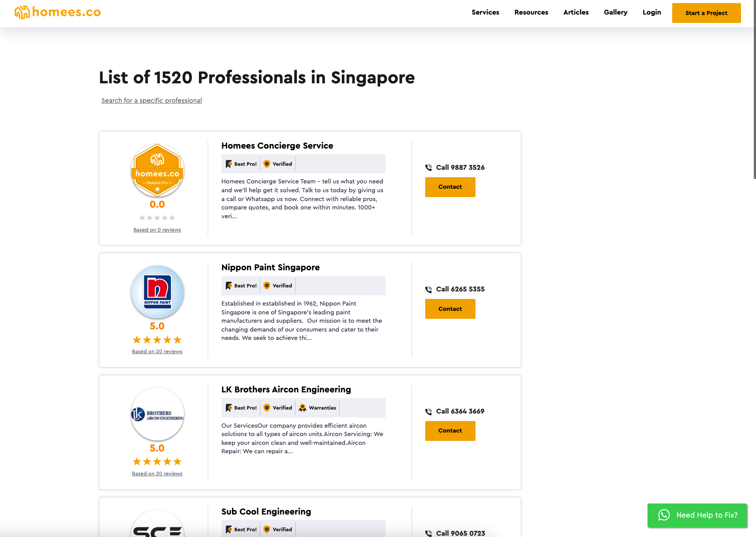Viewport: 756px width, 537px height.
Task: Click Verified shield icon for Sub Cool Engineering
Action: 267,530
